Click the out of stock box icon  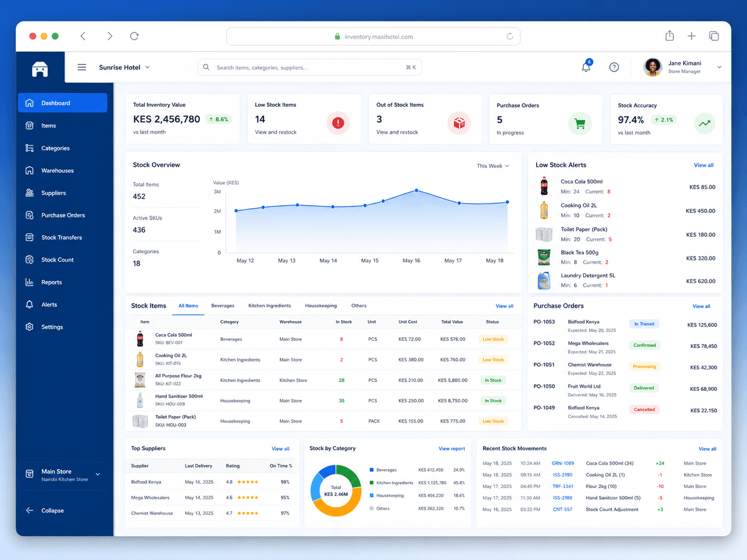click(459, 123)
